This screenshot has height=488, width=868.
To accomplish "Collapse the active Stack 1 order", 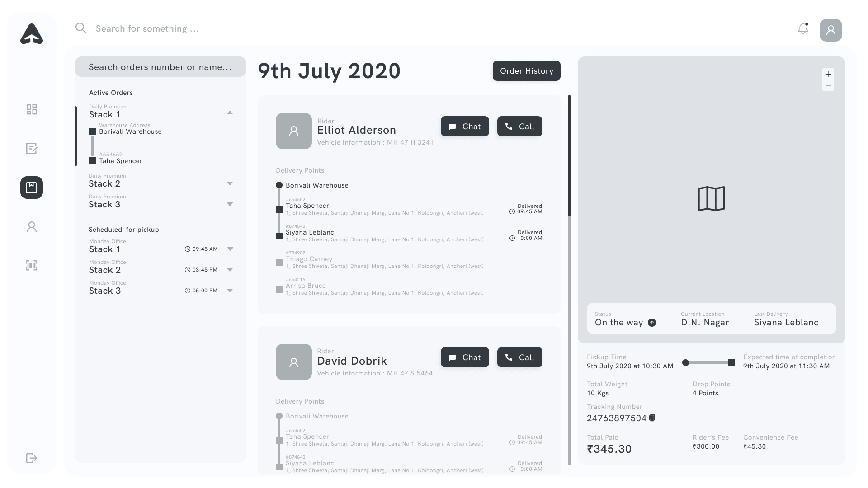I will 230,113.
